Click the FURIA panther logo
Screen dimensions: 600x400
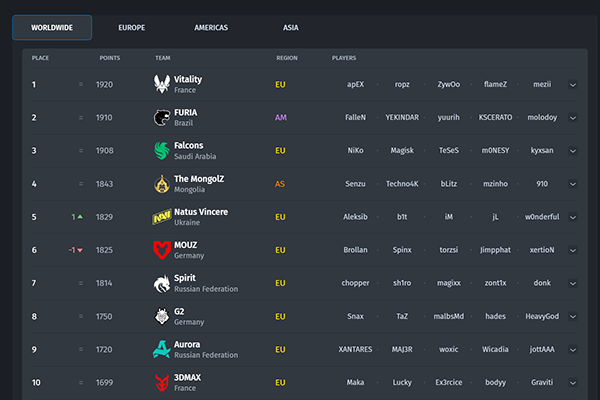click(162, 117)
